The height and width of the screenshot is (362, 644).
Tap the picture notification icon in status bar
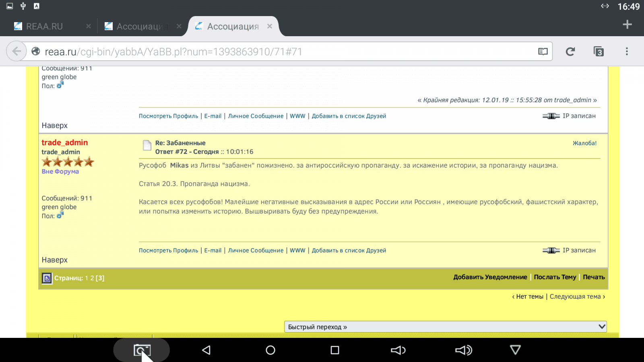10,6
